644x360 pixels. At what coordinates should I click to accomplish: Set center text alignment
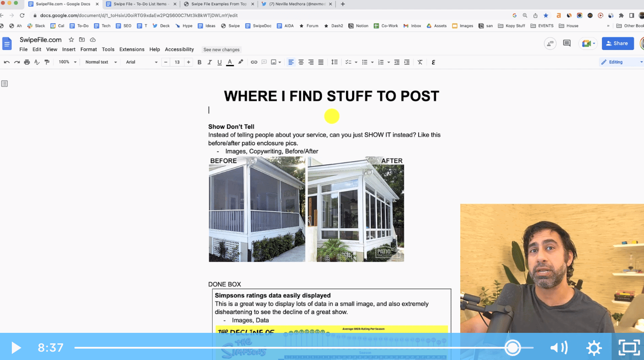coord(301,62)
